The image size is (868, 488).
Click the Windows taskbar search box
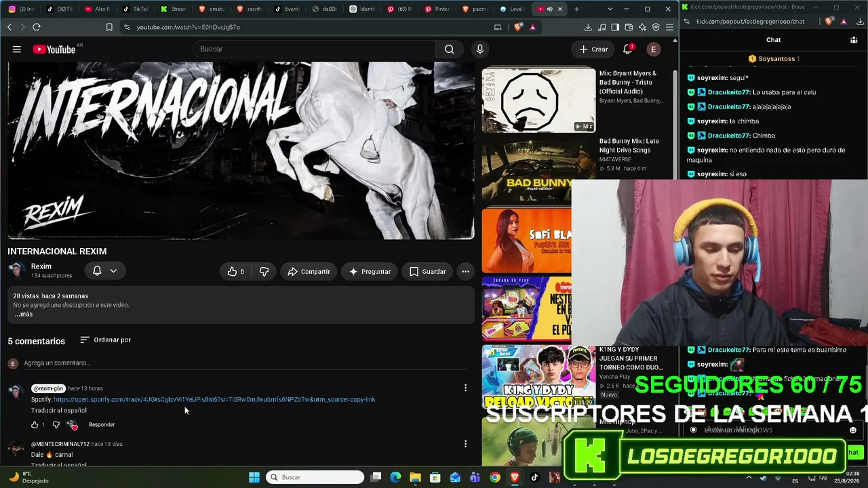(x=315, y=477)
